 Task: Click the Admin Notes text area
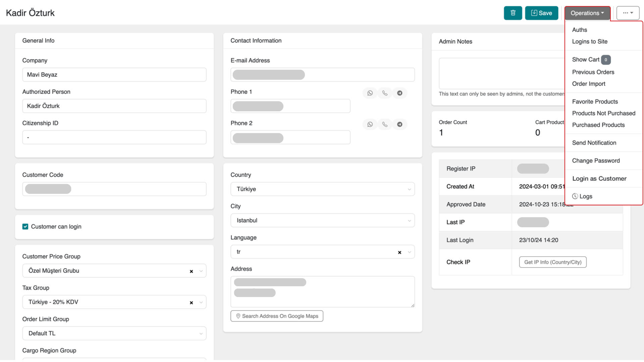(501, 73)
